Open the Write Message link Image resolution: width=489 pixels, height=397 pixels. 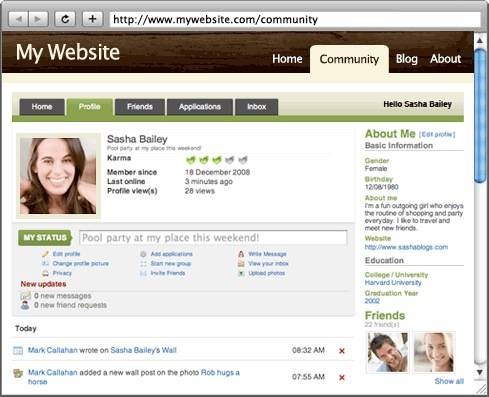pos(267,254)
